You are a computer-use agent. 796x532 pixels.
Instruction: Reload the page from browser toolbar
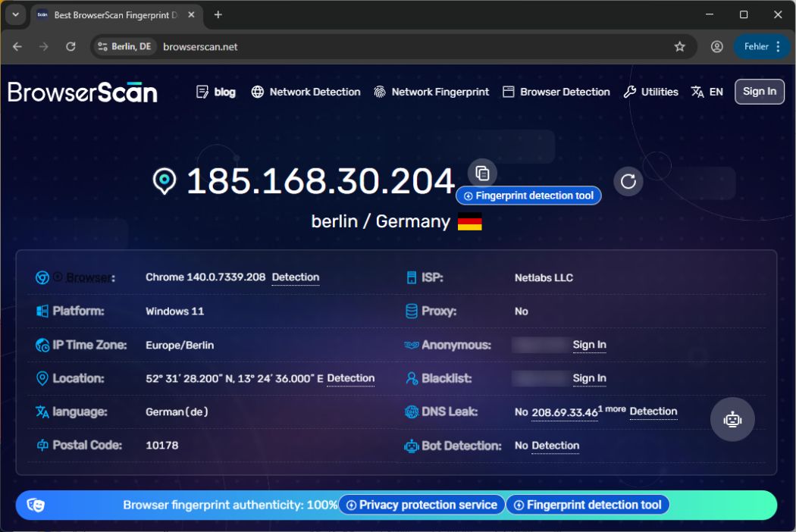pyautogui.click(x=71, y=47)
